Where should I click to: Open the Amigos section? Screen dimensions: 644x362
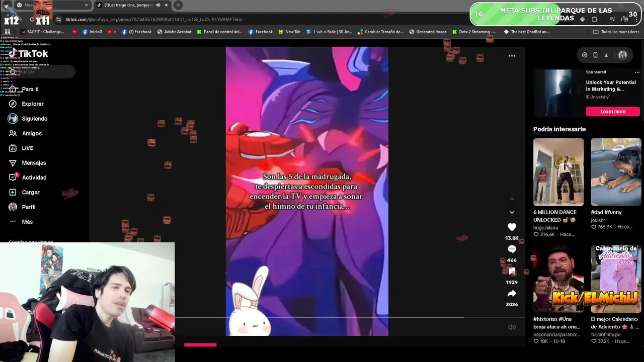(x=25, y=133)
